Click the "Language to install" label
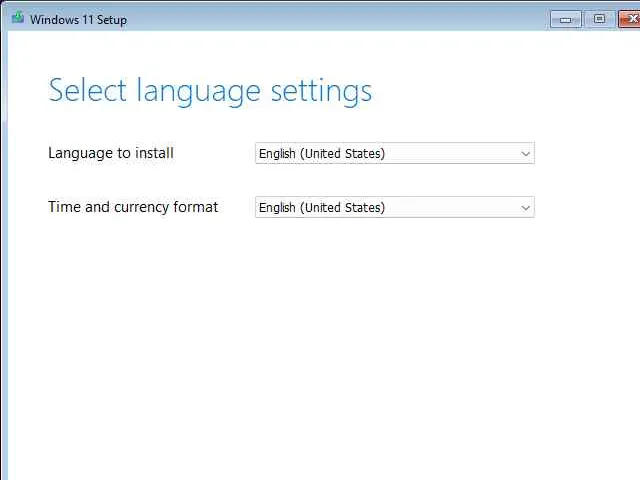 (x=111, y=153)
